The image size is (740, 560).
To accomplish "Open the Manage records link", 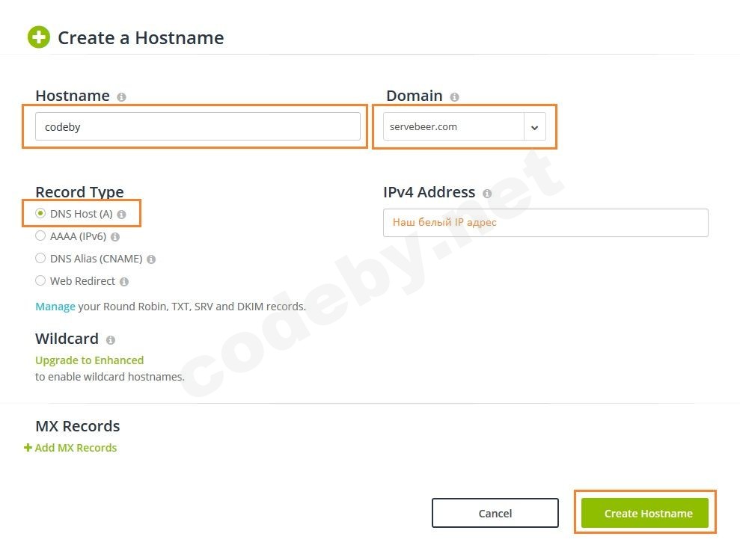I will [55, 307].
